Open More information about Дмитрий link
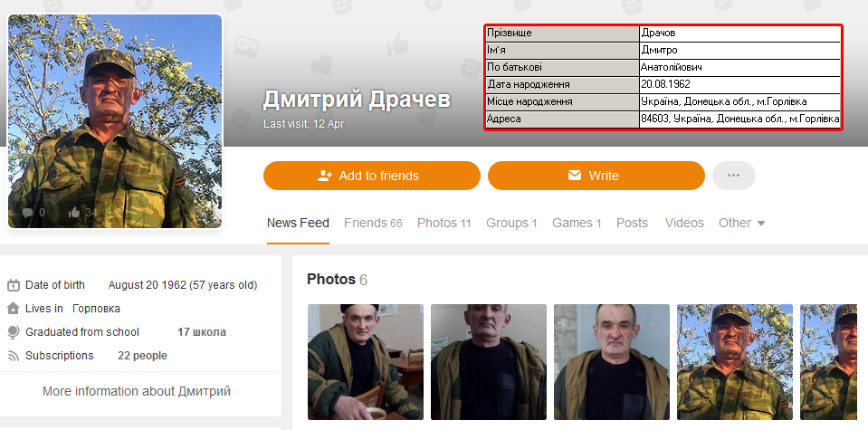The height and width of the screenshot is (430, 868). pos(137,391)
